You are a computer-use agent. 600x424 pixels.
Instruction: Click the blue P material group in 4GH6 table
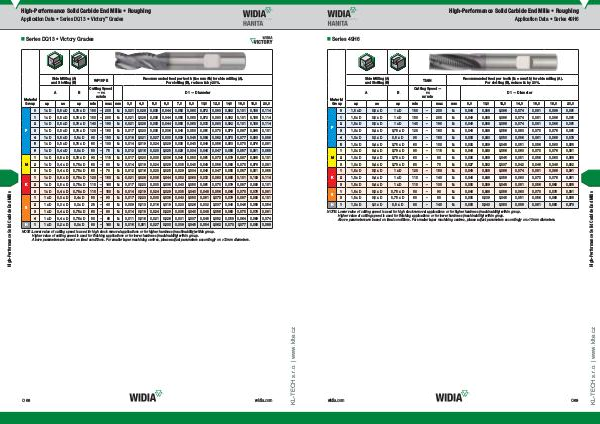click(x=332, y=127)
